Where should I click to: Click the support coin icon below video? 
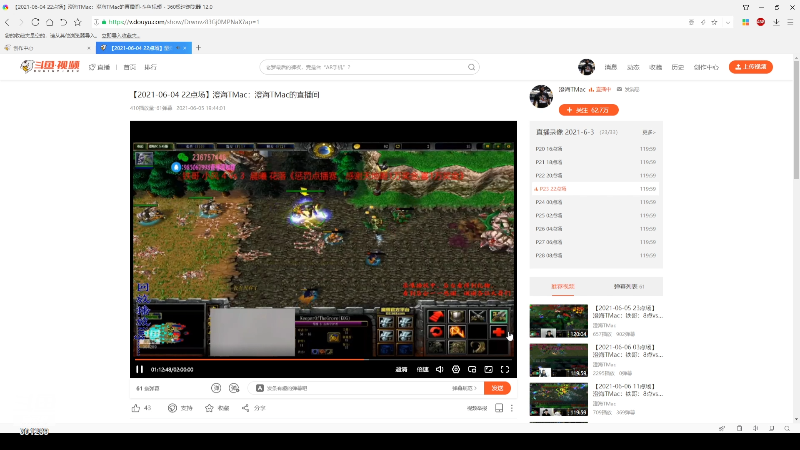(x=172, y=408)
